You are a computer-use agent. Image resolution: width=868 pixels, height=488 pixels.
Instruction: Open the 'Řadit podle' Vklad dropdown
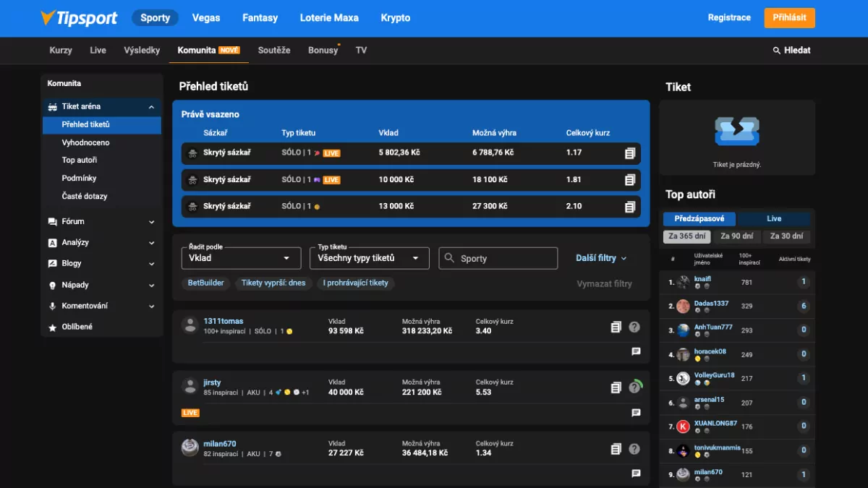point(241,258)
